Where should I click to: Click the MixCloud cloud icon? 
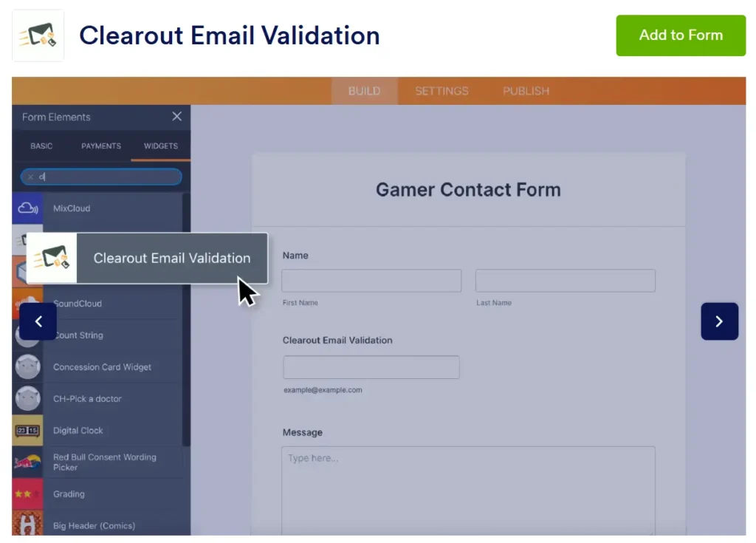27,208
